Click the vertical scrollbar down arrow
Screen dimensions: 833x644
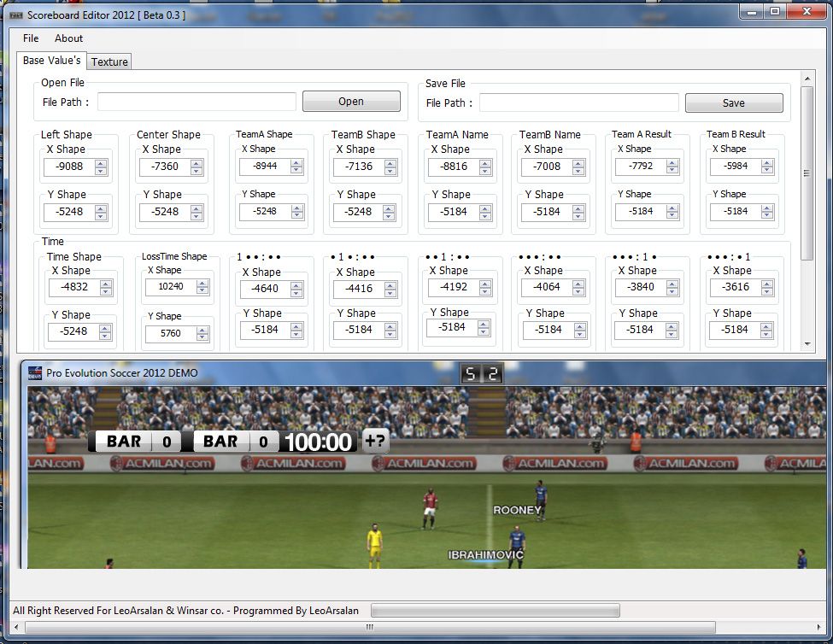click(807, 343)
